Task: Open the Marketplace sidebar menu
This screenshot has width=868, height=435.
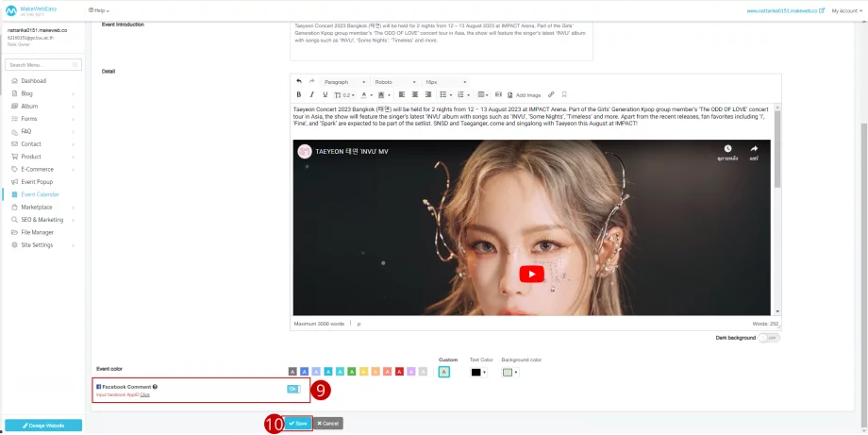Action: (x=43, y=207)
